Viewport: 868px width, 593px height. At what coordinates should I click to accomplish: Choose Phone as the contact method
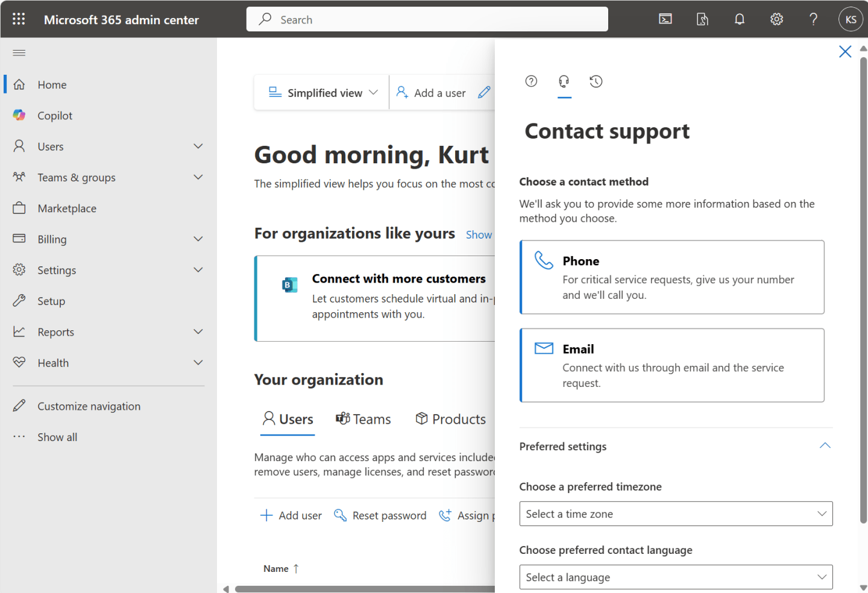coord(671,277)
